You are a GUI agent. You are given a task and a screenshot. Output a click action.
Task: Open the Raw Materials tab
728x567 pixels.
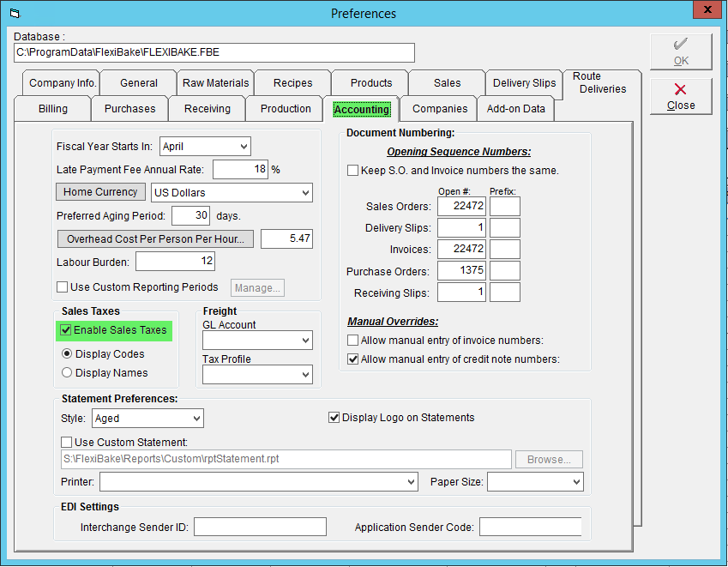pyautogui.click(x=215, y=83)
